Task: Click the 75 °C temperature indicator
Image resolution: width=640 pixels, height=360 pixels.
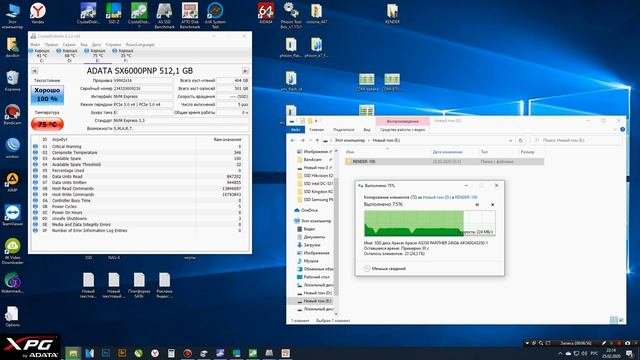Action: point(47,124)
